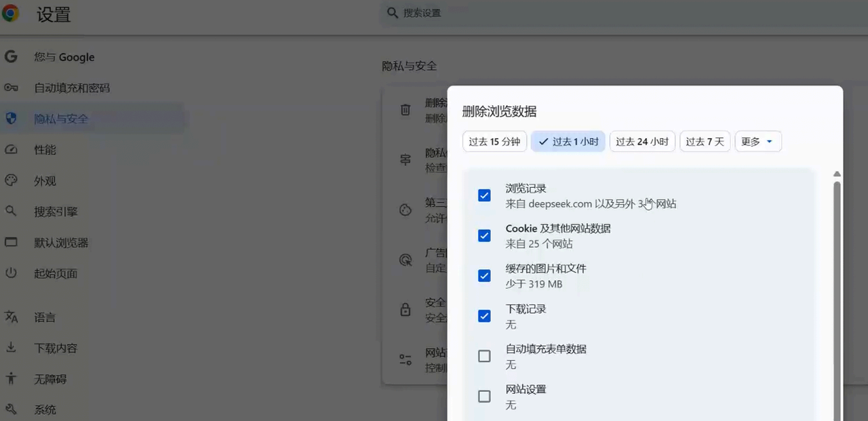This screenshot has height=421, width=868.
Task: Click the 删除浏览数据 dialog title
Action: pyautogui.click(x=500, y=111)
